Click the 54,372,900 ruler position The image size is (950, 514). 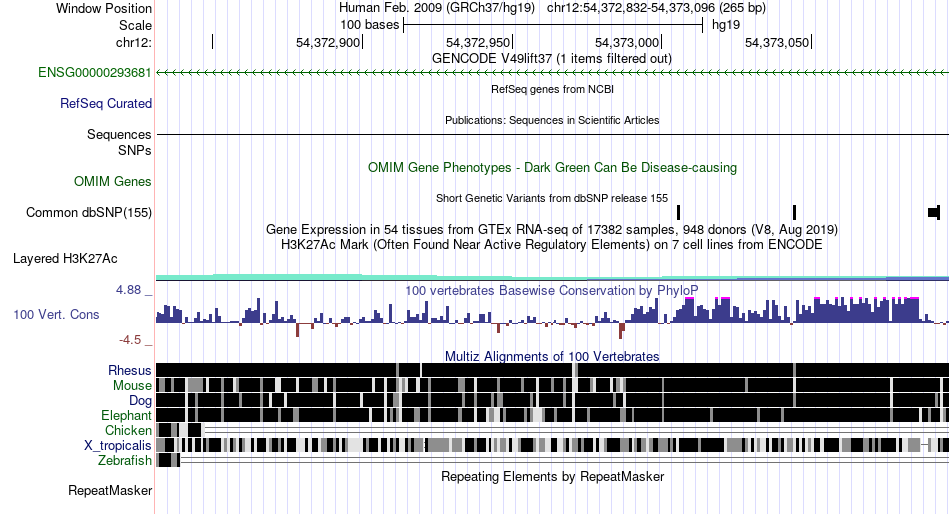click(x=328, y=42)
